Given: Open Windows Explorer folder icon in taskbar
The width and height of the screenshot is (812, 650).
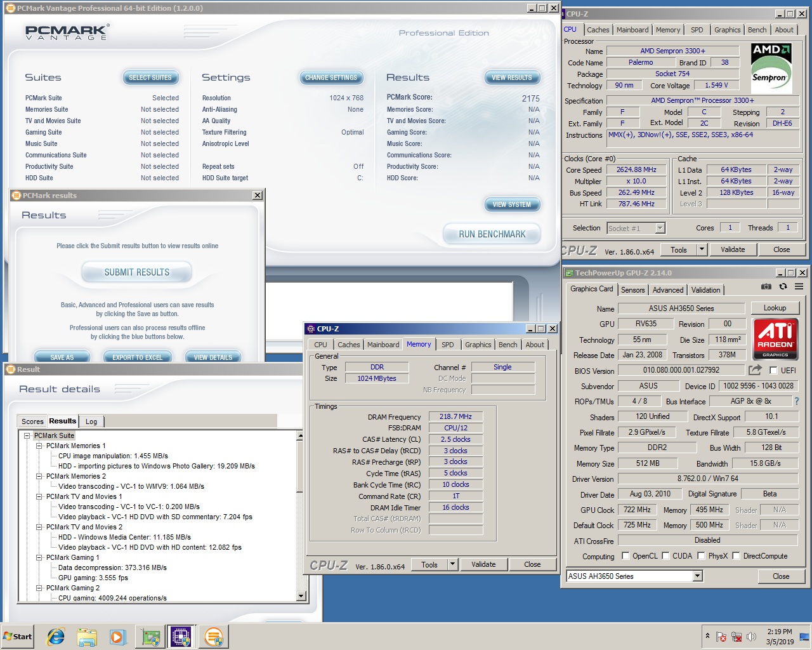Looking at the screenshot, I should [87, 637].
